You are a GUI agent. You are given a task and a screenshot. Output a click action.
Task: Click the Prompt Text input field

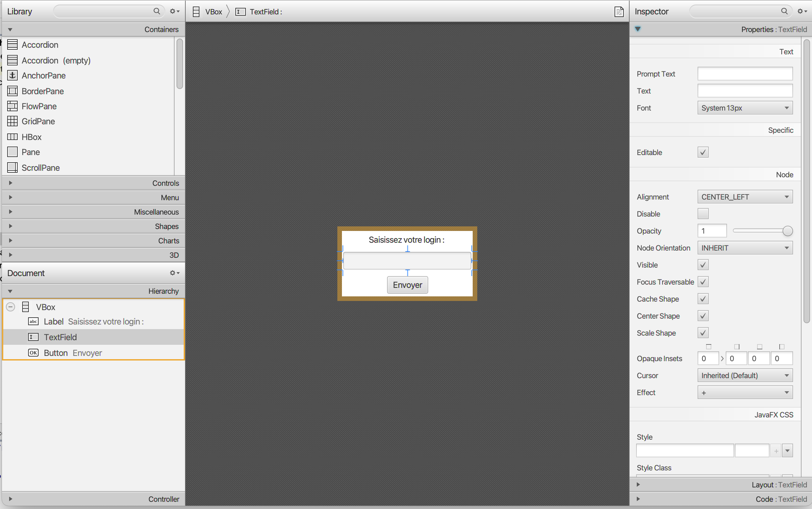745,74
